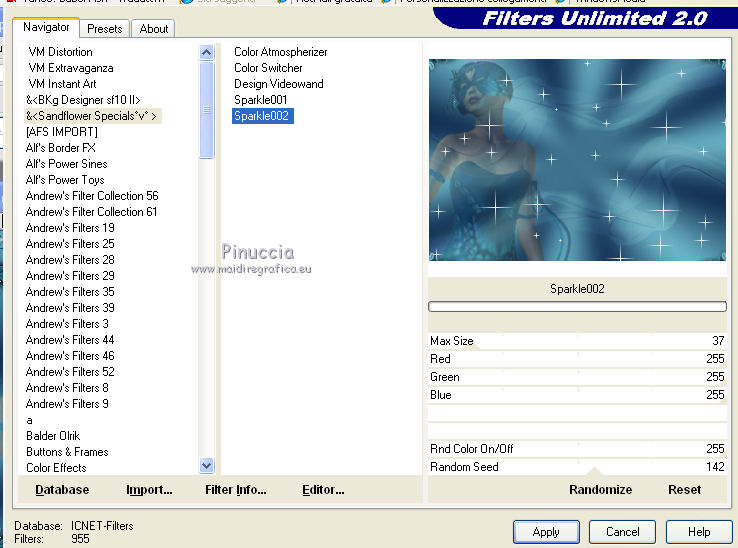Select Andrew's Filters 9

point(67,404)
